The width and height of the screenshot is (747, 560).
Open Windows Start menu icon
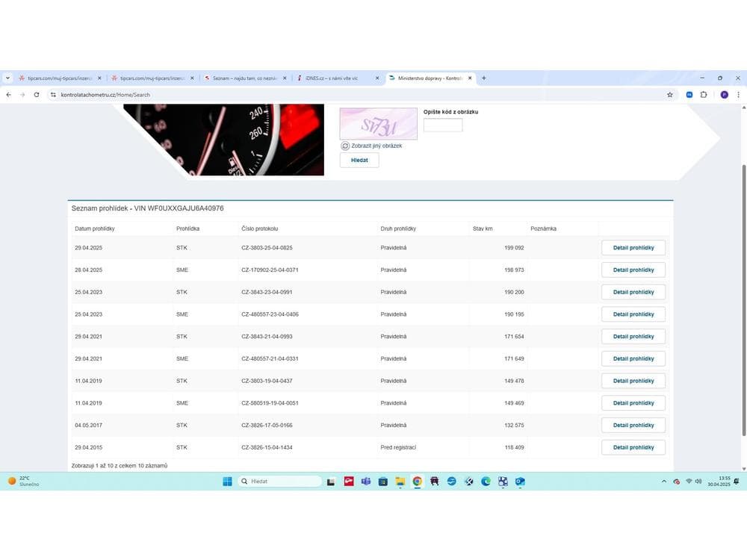pos(227,482)
